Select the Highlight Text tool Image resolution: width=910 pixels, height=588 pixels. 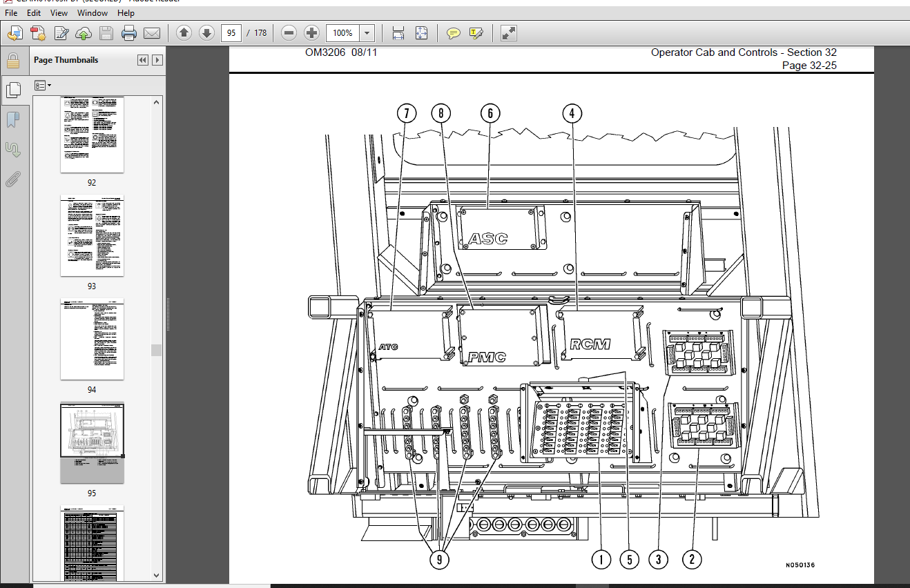coord(476,32)
